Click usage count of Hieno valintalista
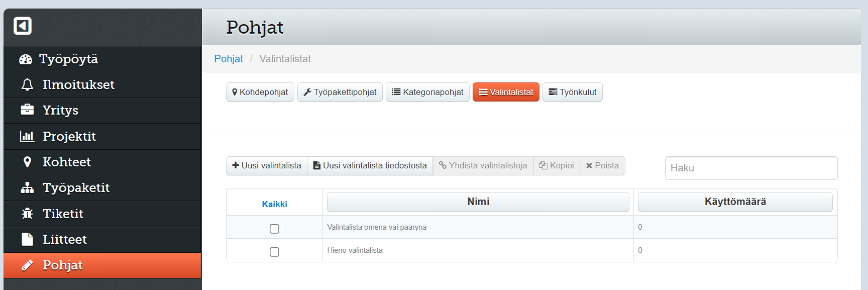Screen dimensions: 868x290 pyautogui.click(x=640, y=250)
